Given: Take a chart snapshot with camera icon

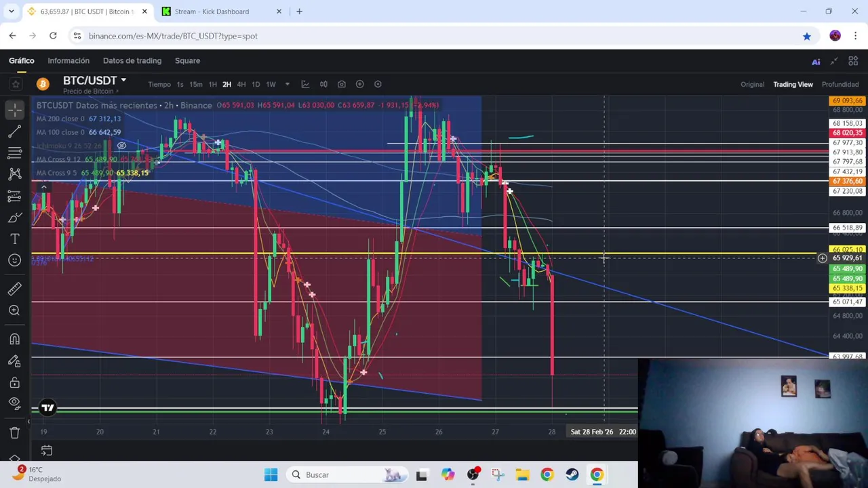Looking at the screenshot, I should [342, 84].
